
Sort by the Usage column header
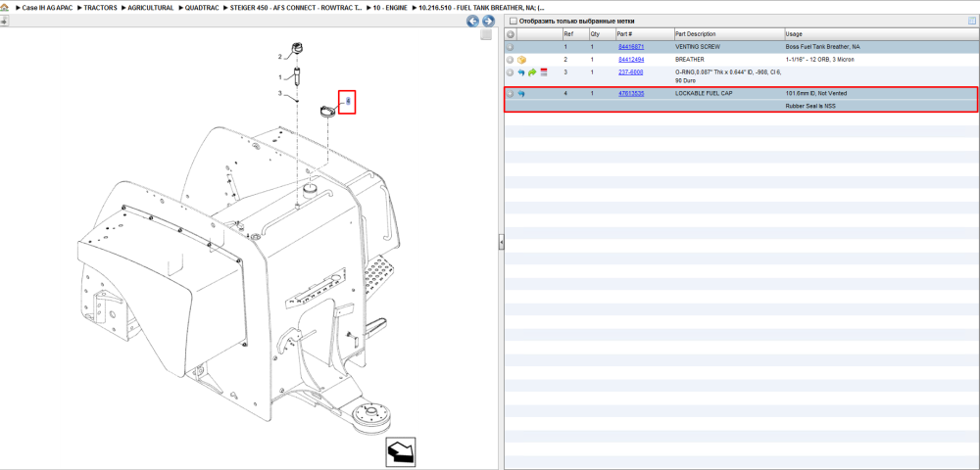coord(880,33)
